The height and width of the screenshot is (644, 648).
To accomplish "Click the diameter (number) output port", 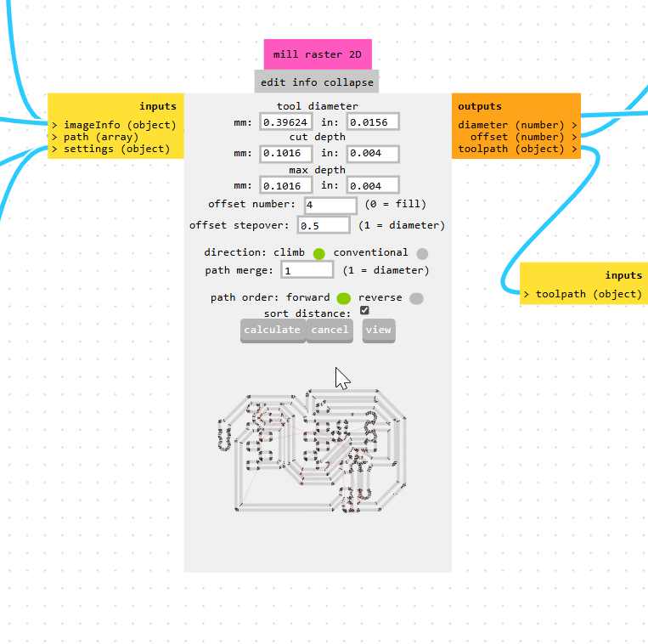I will (517, 125).
